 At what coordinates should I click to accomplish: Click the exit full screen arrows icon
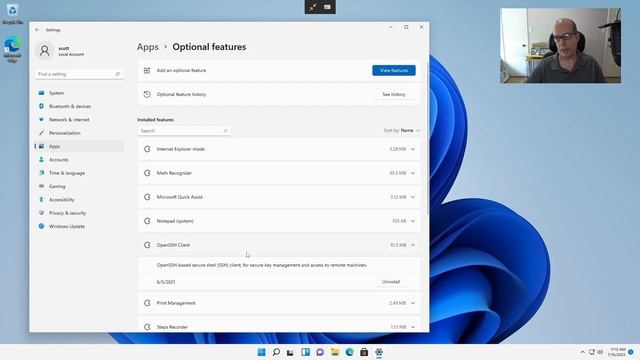coord(313,7)
